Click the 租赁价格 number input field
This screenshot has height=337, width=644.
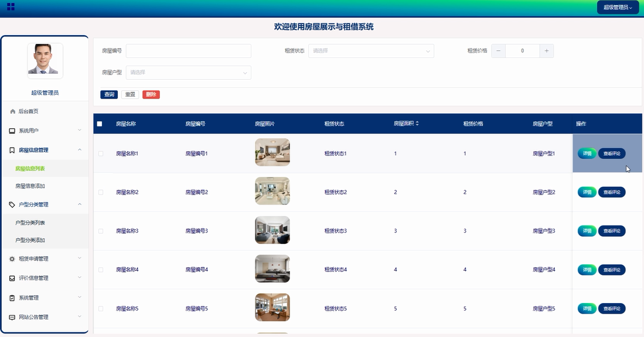tap(523, 51)
